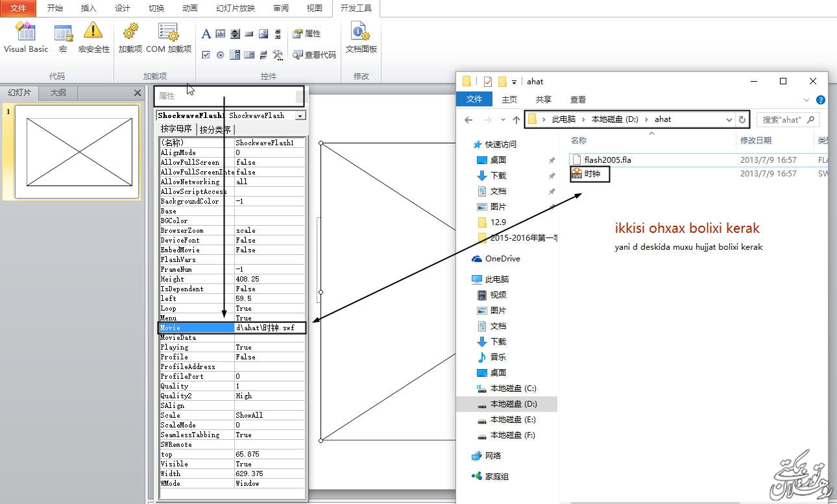Click the EmbedMovie property row
This screenshot has width=837, height=504.
tap(232, 250)
